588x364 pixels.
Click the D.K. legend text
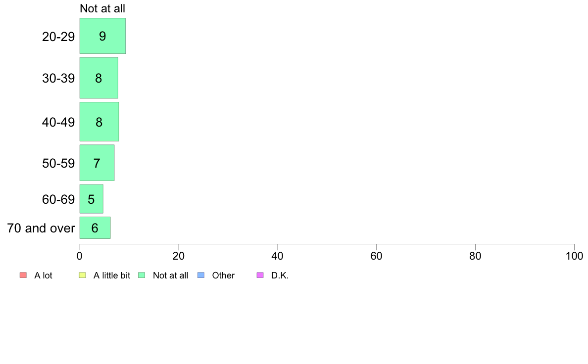click(x=280, y=275)
